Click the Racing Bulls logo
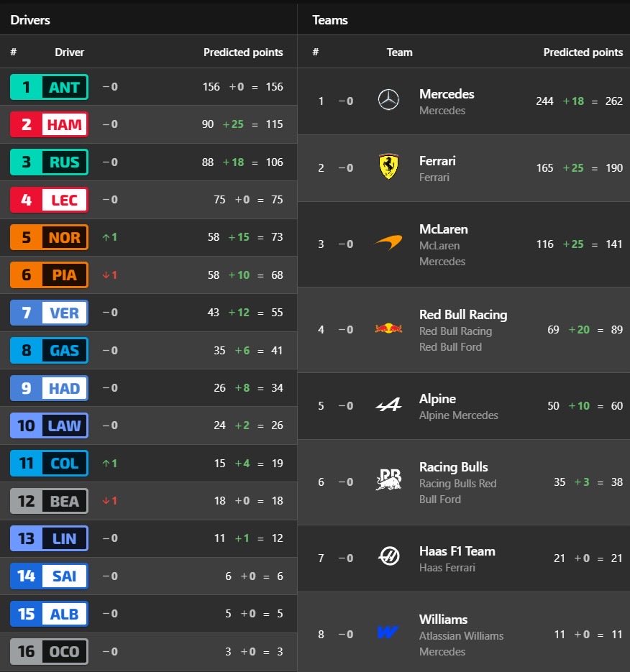Screen dimensions: 630x672 coord(388,479)
